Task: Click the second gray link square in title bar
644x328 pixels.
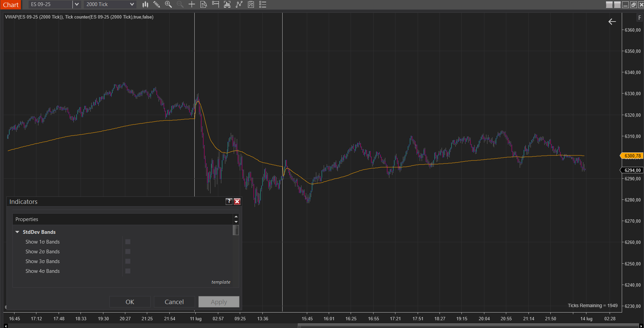Action: coord(617,5)
